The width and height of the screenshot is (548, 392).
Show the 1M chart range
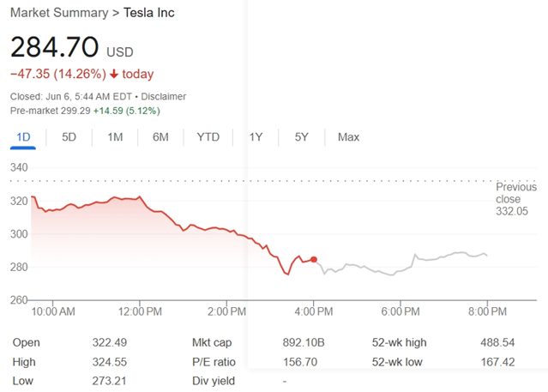coord(115,137)
